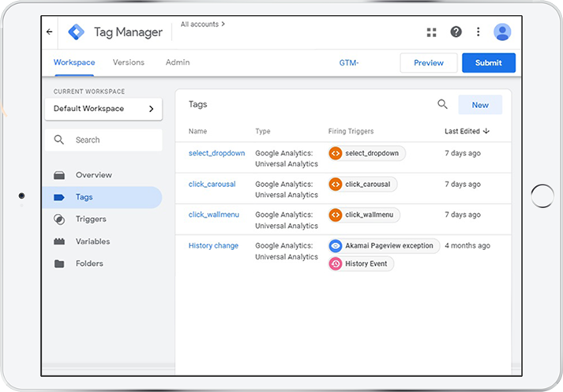Click '7 days ago' in click_wallmenu row
Viewport: 563px width, 392px height.
[463, 215]
